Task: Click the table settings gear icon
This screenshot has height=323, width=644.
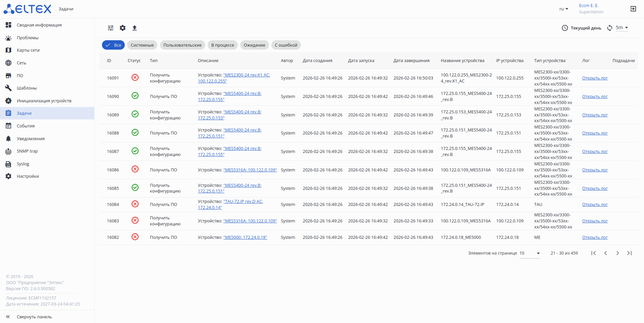Action: (123, 28)
